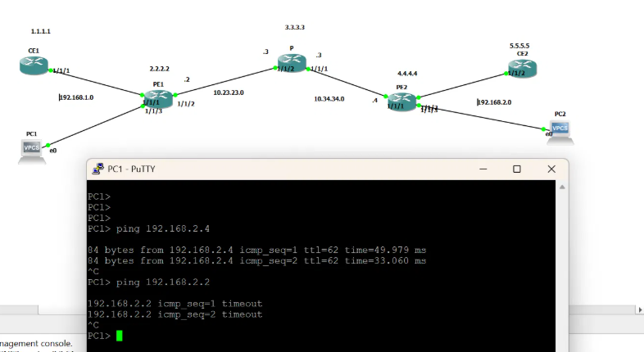Select the PE2 router icon

click(401, 102)
